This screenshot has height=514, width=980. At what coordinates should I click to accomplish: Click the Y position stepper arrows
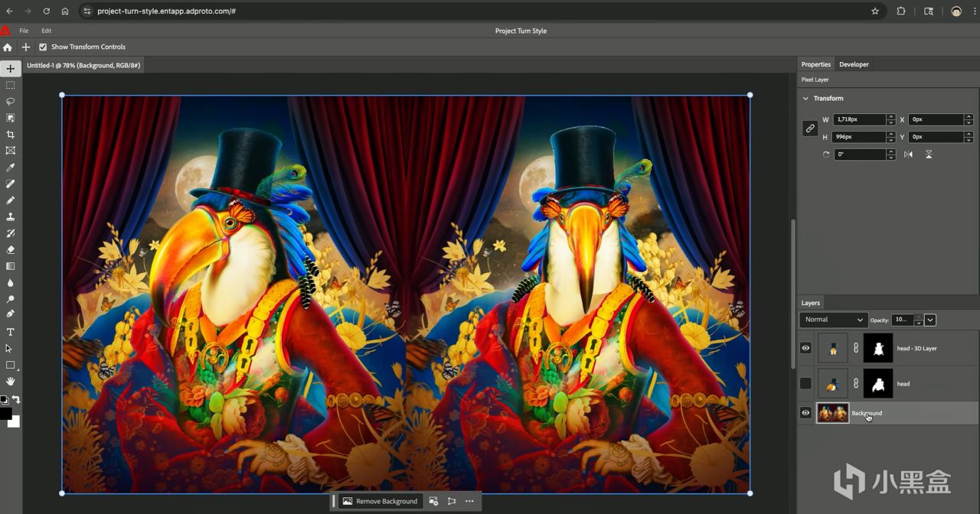click(x=969, y=137)
